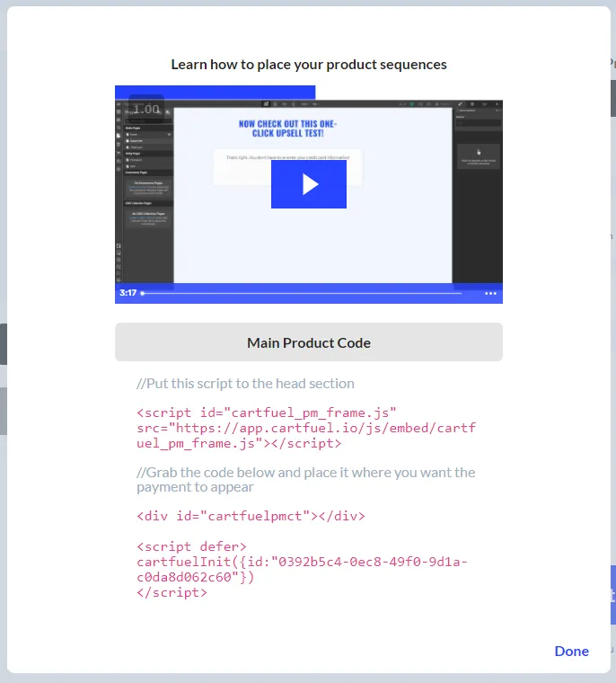Click the 'Now check out this one-click upsell test' thumbnail text
Image resolution: width=616 pixels, height=683 pixels.
point(287,129)
